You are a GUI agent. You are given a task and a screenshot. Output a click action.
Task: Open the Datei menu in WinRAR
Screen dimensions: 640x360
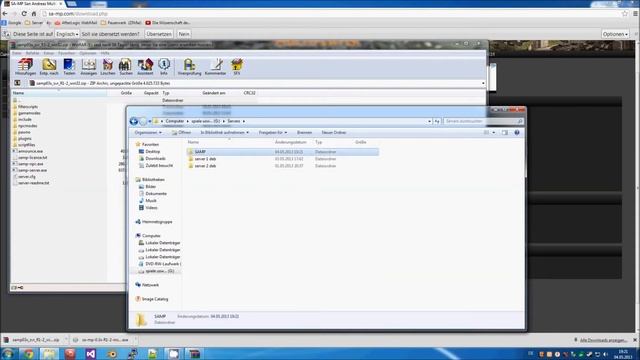point(17,53)
